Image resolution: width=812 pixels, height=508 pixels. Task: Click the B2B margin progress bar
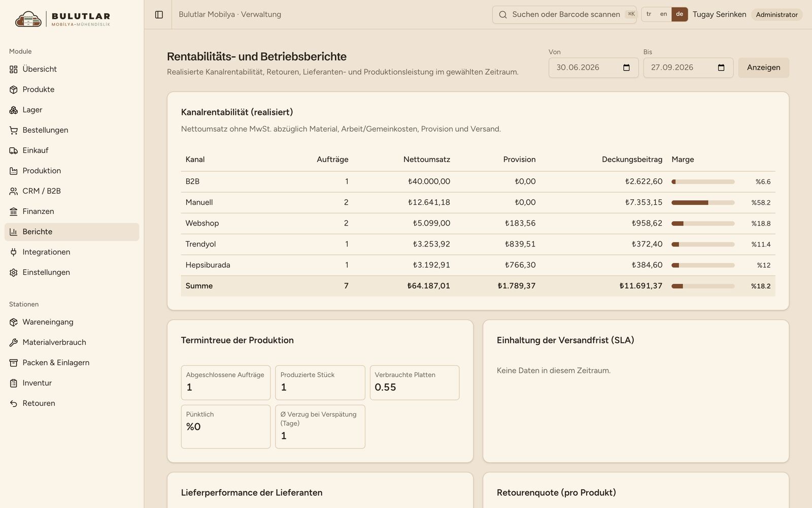point(703,181)
